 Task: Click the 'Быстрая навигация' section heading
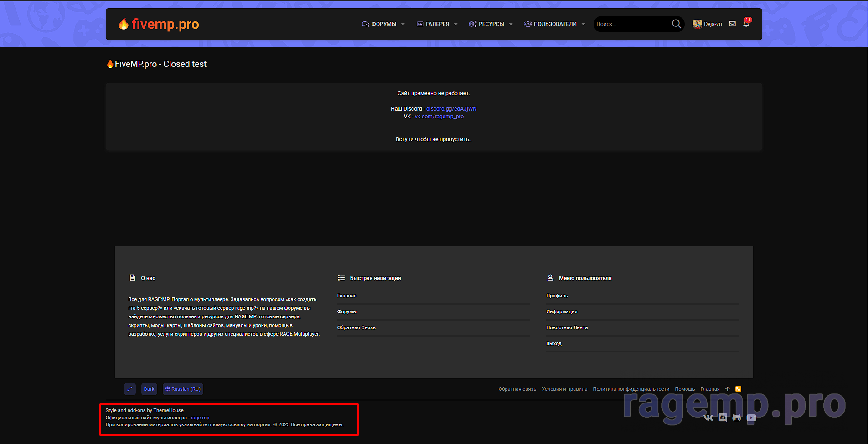click(375, 278)
